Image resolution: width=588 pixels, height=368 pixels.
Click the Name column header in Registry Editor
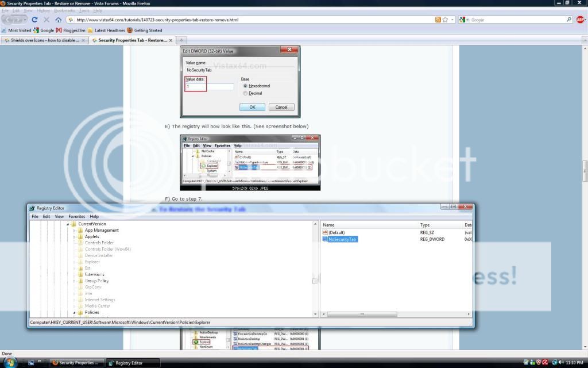[x=369, y=225]
